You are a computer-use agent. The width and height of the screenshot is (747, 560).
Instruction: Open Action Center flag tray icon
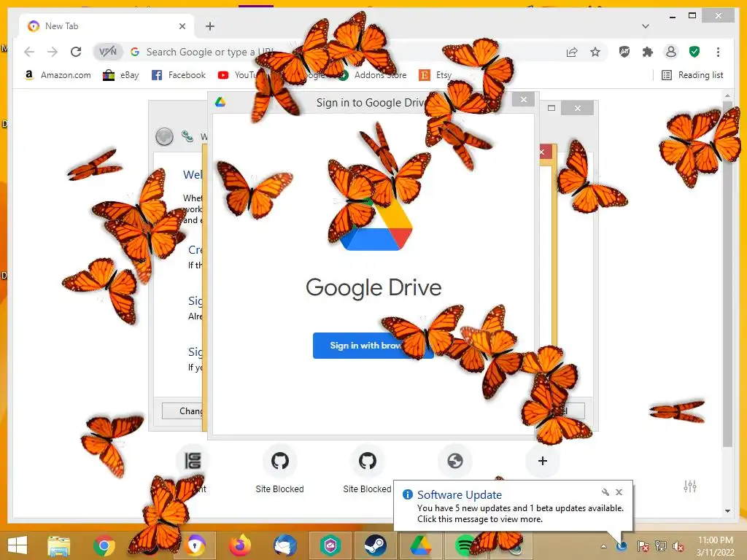pyautogui.click(x=643, y=546)
